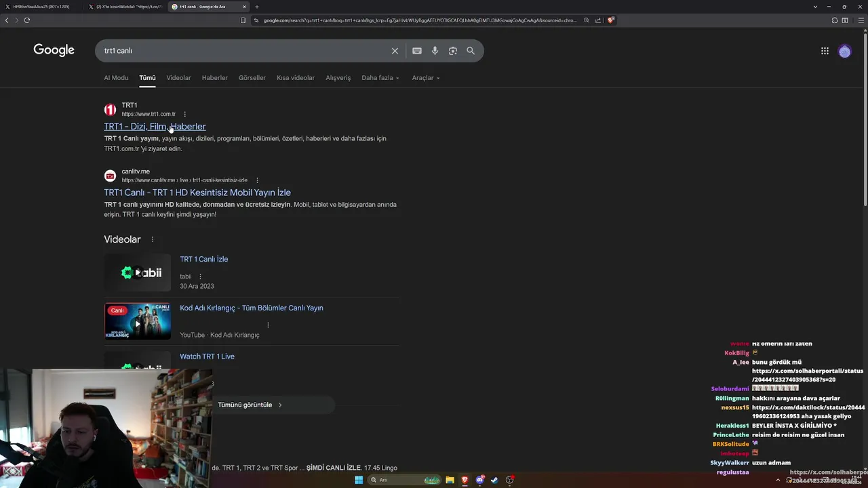Click the solhaberportali link in chat
Screen dimensions: 868x488
pyautogui.click(x=808, y=375)
